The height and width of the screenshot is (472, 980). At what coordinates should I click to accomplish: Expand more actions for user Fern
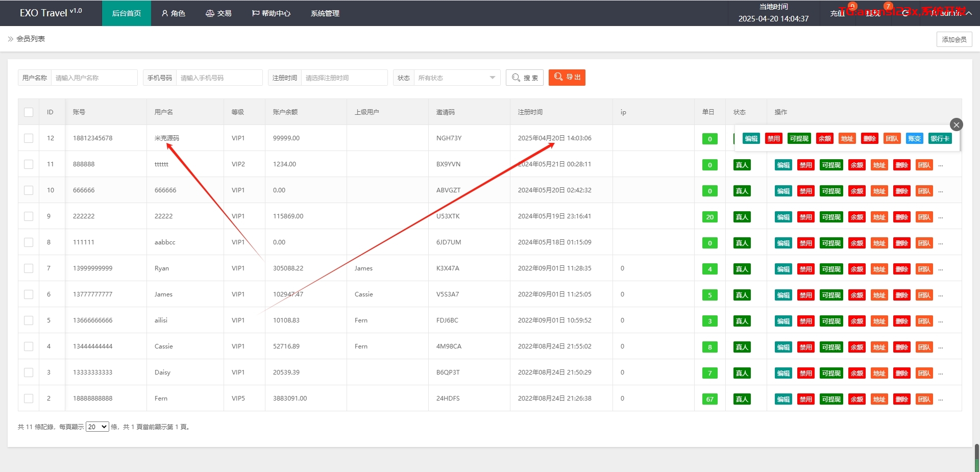941,400
